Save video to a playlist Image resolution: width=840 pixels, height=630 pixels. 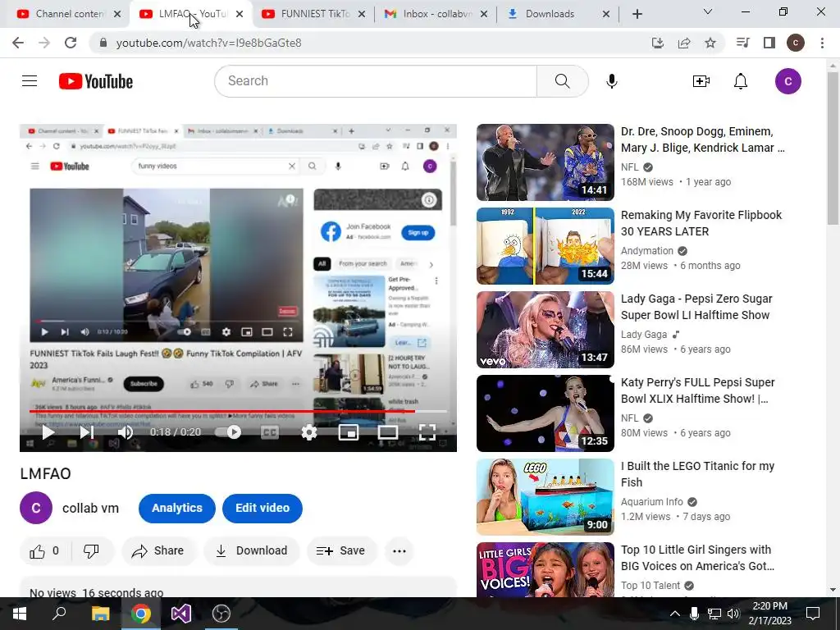(x=341, y=550)
